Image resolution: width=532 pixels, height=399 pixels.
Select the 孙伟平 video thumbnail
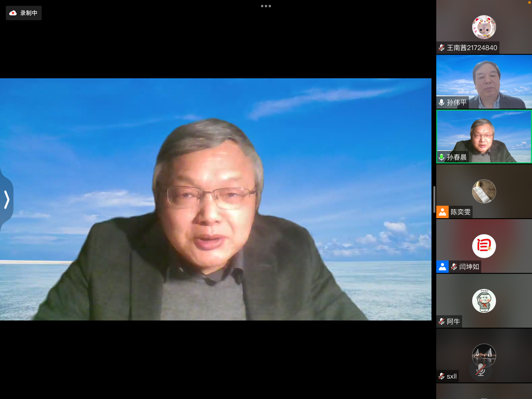[x=484, y=82]
